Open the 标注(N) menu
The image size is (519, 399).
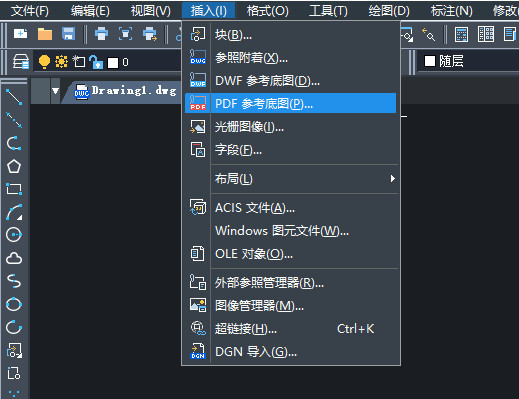[451, 11]
